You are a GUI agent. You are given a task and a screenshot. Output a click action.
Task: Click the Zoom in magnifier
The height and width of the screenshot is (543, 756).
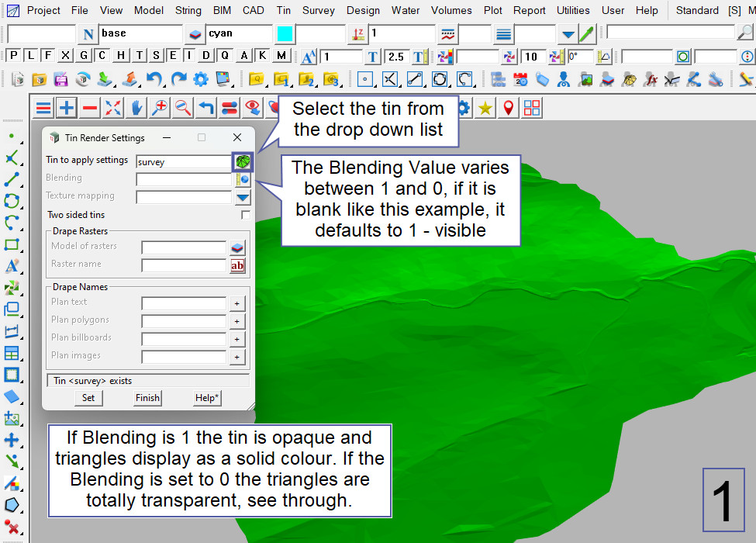(160, 108)
